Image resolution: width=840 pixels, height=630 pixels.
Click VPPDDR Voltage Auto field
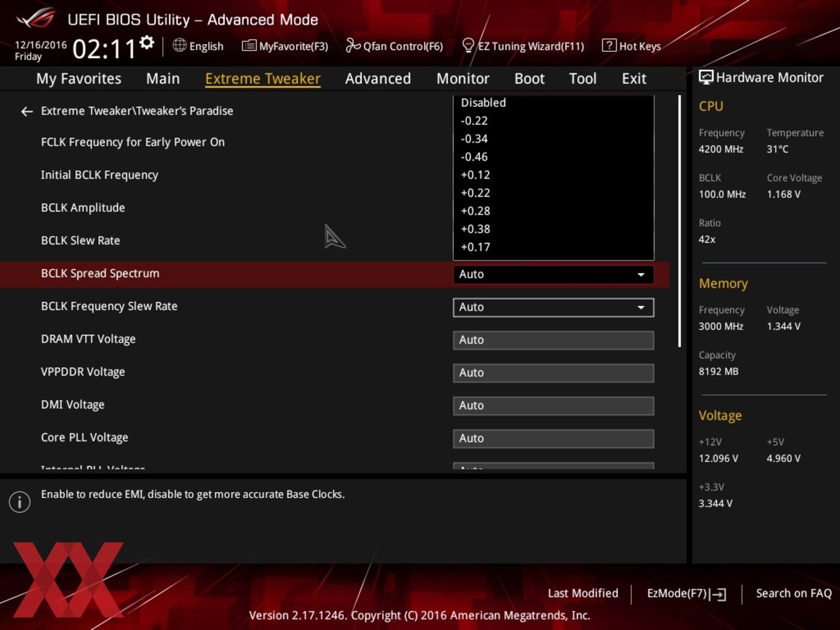553,372
